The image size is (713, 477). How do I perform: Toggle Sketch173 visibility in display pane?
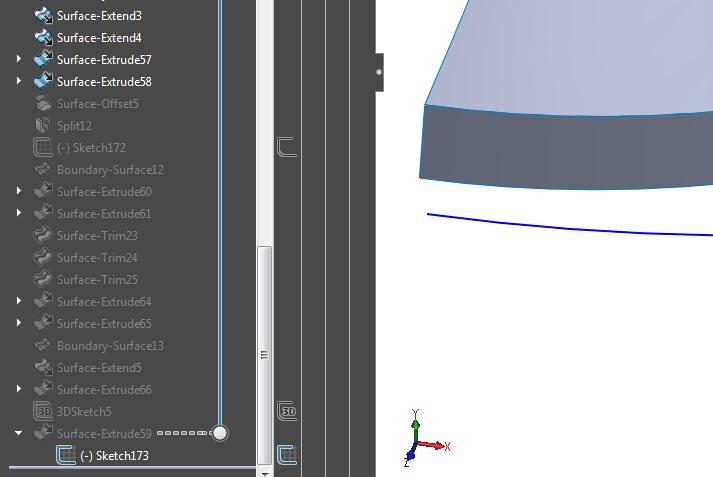pos(287,455)
